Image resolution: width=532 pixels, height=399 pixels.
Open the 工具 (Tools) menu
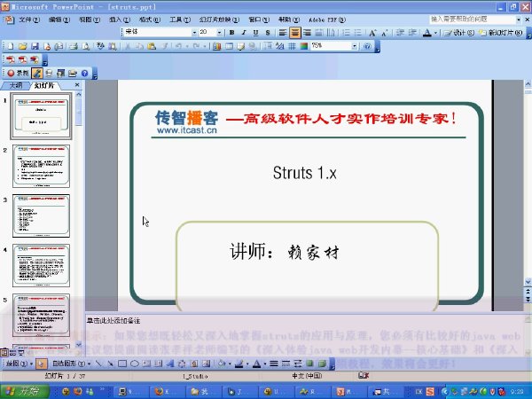tap(180, 20)
